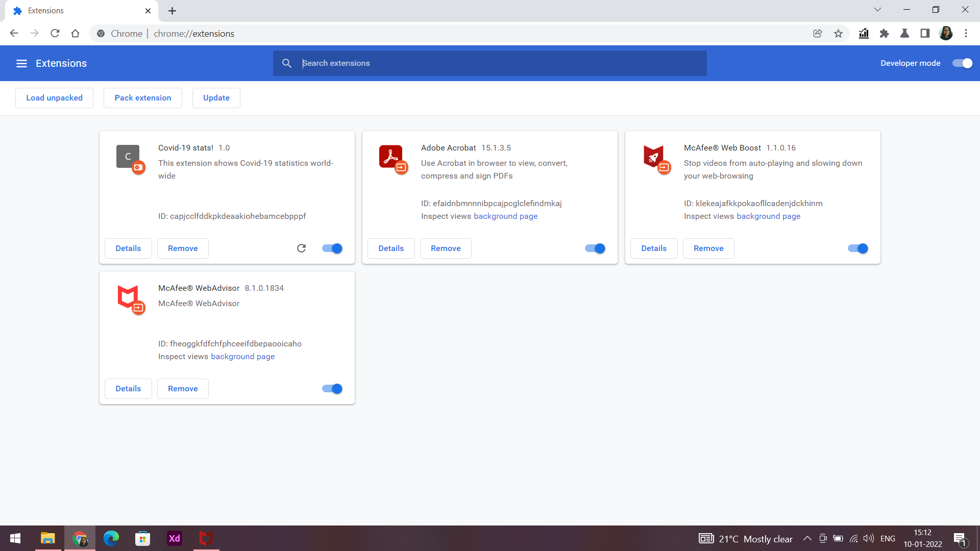
Task: Toggle off the McAfee Web Boost extension
Action: [x=857, y=248]
